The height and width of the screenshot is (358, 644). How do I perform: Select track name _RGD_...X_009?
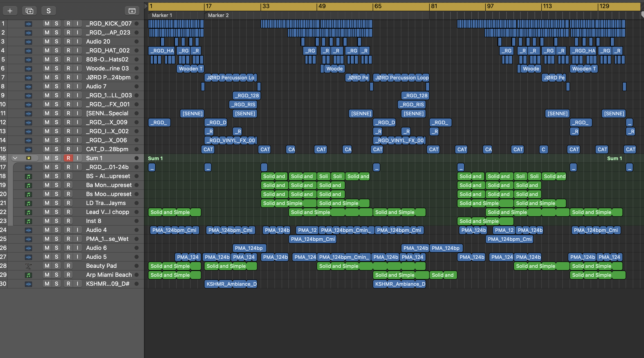pyautogui.click(x=107, y=122)
